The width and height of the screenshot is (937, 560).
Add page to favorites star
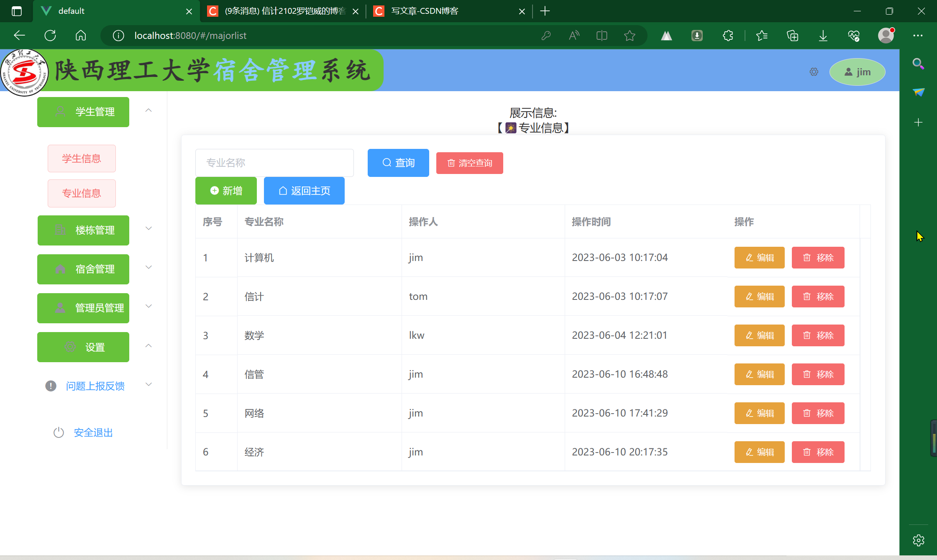point(630,36)
